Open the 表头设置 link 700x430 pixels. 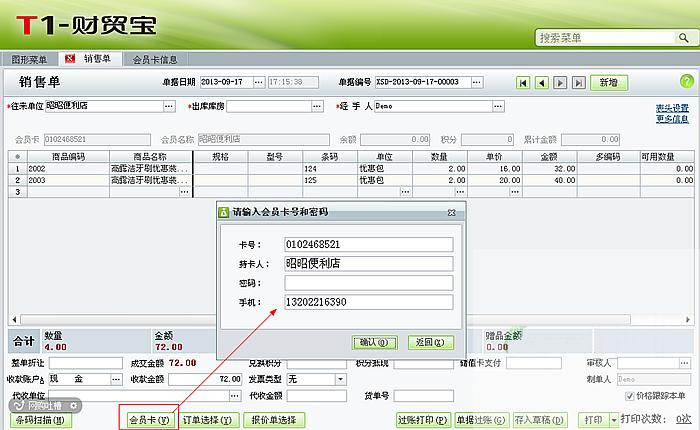[672, 109]
